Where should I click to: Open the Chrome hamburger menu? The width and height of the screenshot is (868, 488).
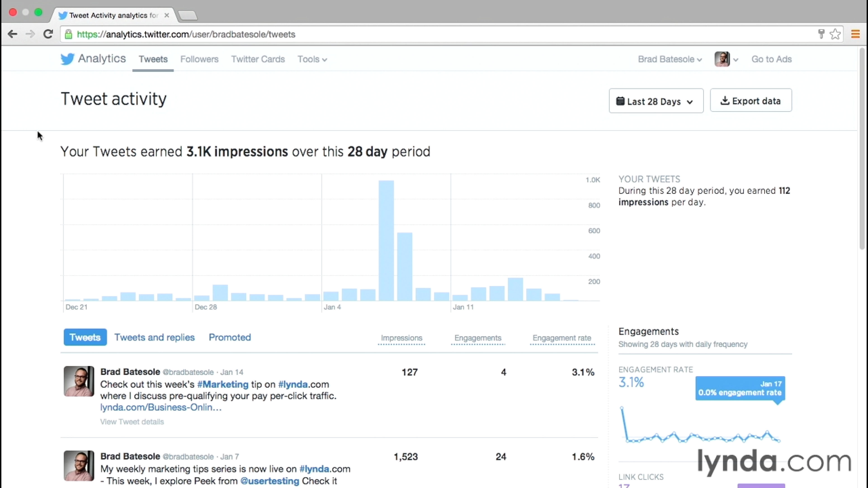point(855,34)
